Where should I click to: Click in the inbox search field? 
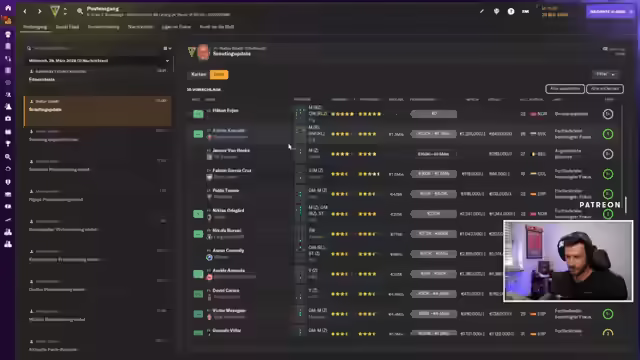pos(94,48)
